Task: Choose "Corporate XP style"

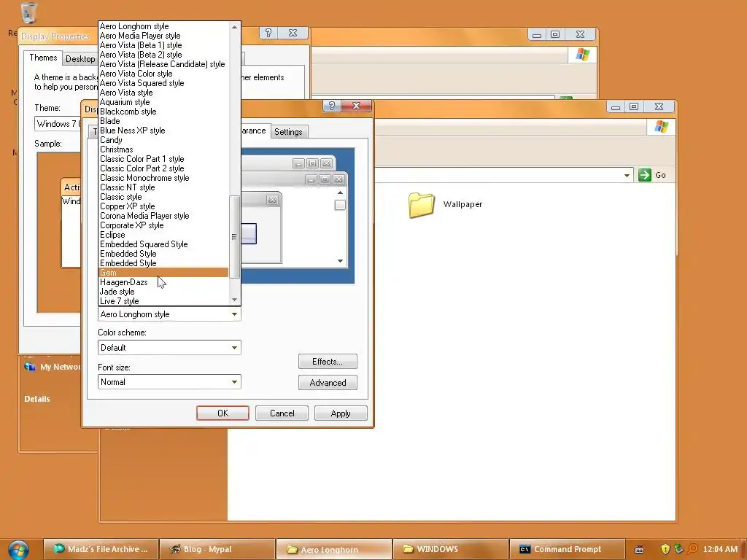Action: tap(163, 225)
